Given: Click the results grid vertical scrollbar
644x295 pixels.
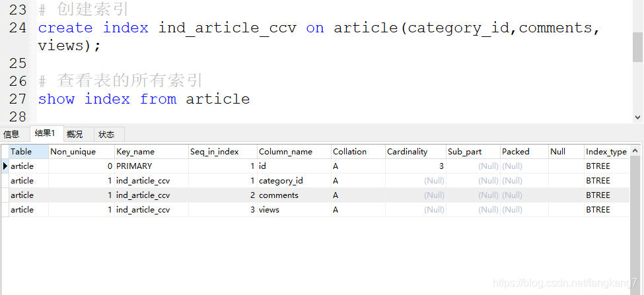Looking at the screenshot, I should [635, 226].
